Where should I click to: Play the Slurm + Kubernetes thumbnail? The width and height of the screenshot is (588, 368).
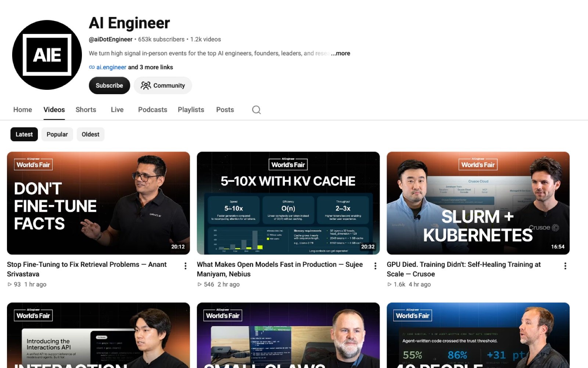478,203
